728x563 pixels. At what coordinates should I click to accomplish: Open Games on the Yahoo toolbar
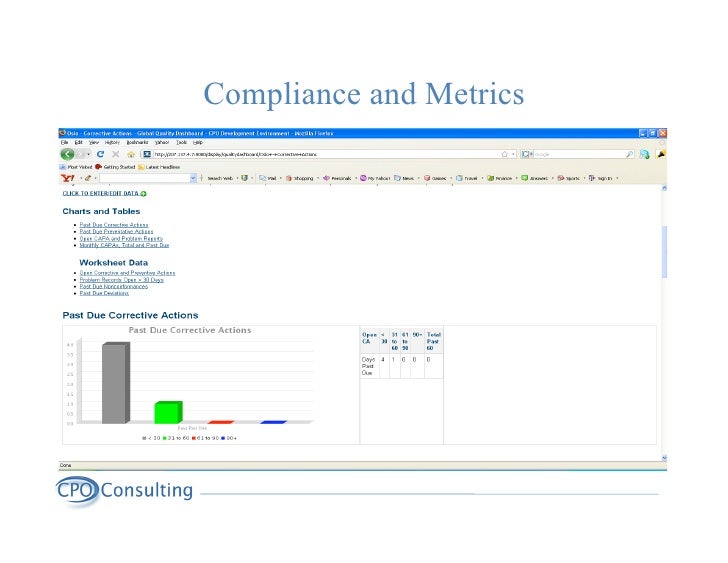pos(435,178)
